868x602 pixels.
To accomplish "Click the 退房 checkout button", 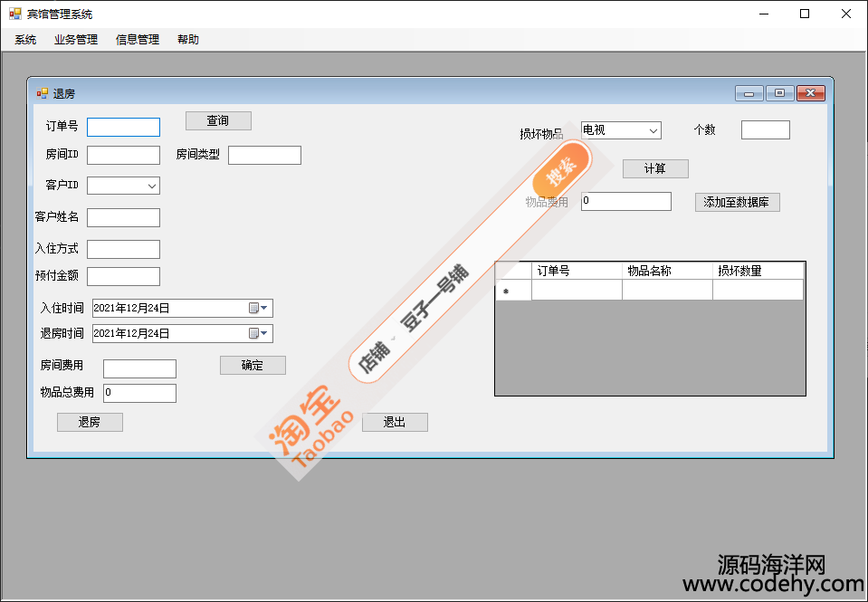I will pos(90,422).
